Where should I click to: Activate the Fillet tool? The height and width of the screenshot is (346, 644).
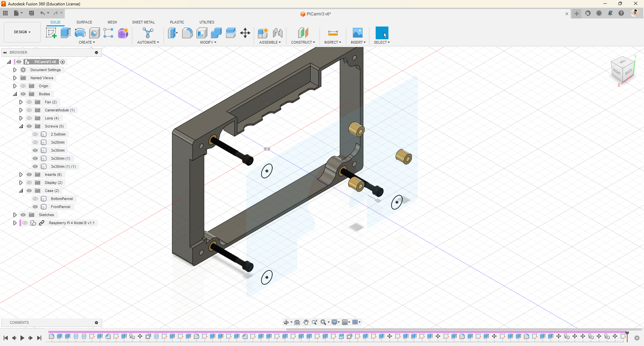(187, 33)
